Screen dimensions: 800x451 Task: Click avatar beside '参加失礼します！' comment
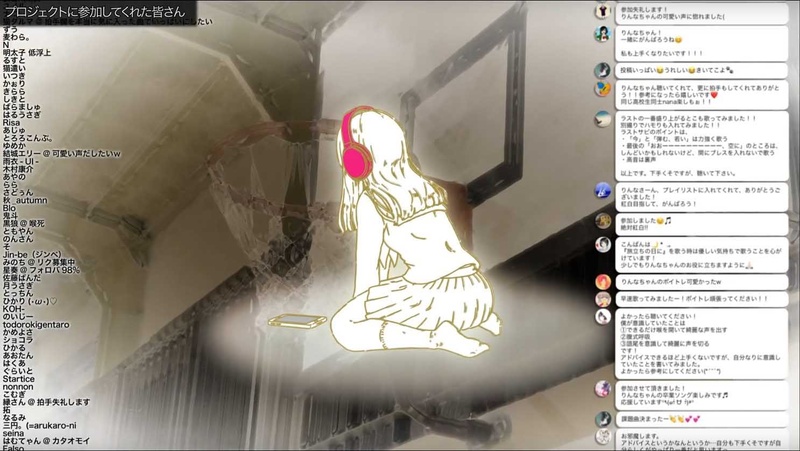[x=603, y=11]
